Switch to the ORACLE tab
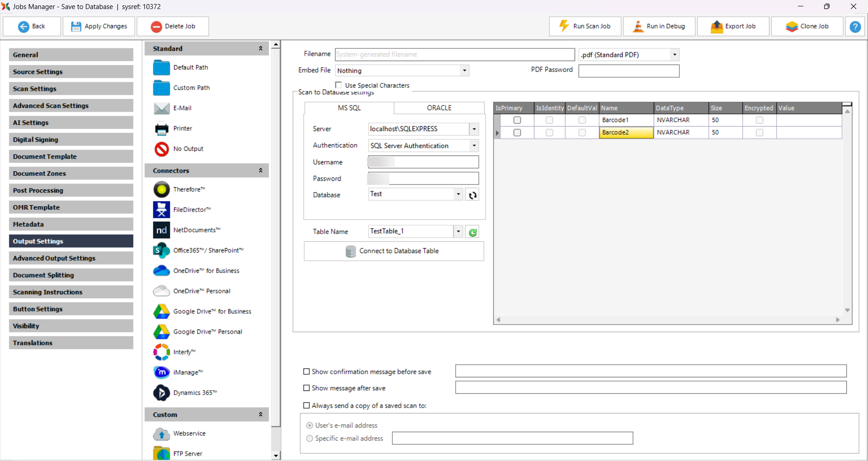 [439, 108]
